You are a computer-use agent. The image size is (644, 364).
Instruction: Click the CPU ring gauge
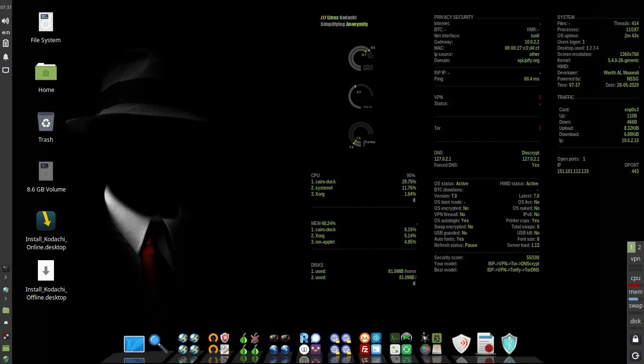361,59
